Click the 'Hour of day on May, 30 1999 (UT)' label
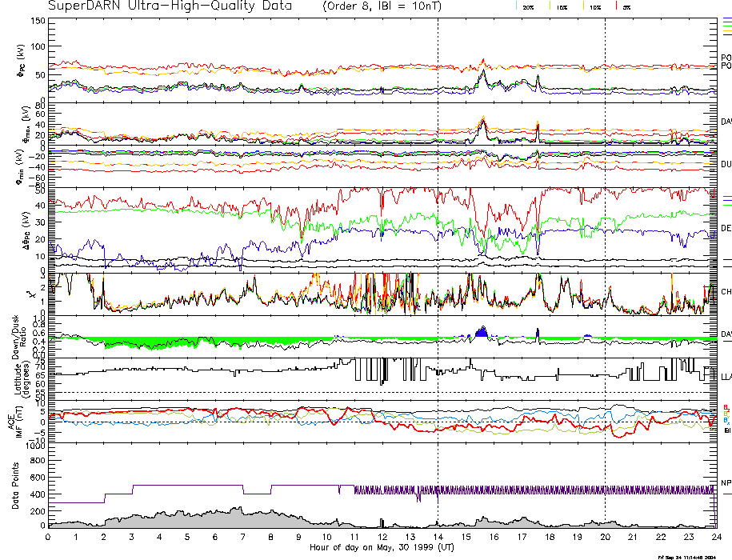732x560 pixels. [x=381, y=547]
